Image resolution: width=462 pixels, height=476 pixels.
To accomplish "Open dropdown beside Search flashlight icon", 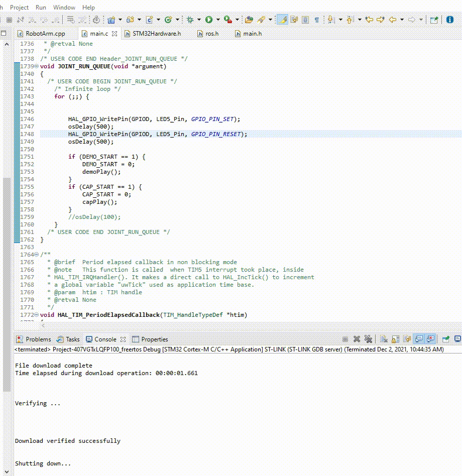I will click(x=270, y=20).
